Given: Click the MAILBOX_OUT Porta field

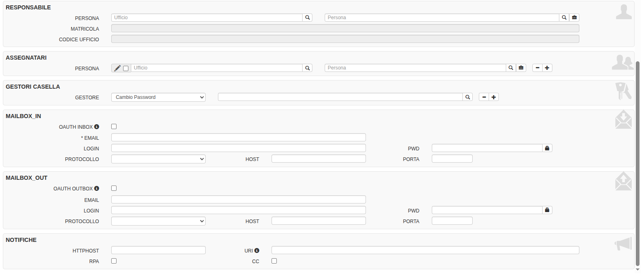Looking at the screenshot, I should 452,221.
